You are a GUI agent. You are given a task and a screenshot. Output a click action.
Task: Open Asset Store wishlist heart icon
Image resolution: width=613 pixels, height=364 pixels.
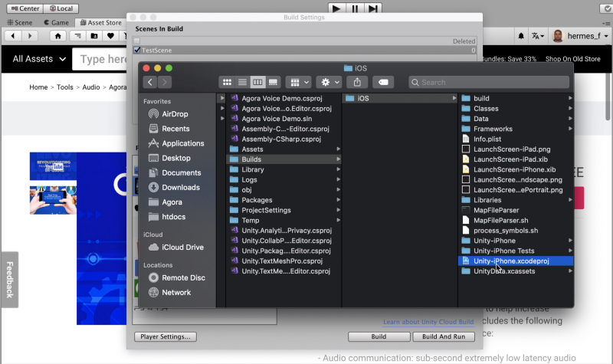pyautogui.click(x=110, y=36)
